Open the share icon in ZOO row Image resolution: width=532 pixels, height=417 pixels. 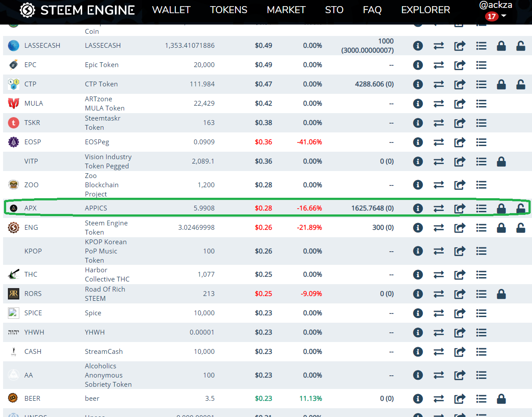coord(460,185)
